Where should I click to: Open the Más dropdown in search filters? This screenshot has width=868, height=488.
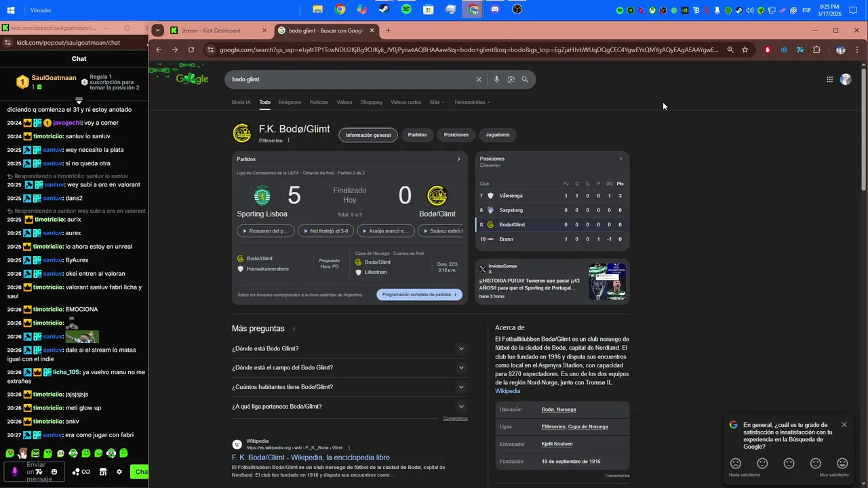[x=437, y=102]
